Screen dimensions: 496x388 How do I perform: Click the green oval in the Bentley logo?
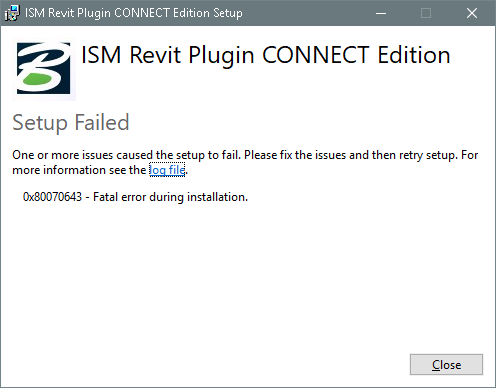click(x=37, y=80)
